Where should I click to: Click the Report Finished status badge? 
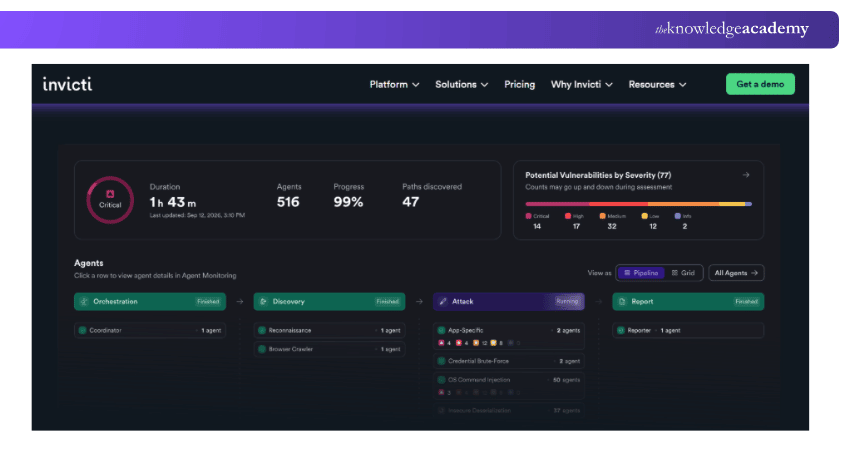click(746, 301)
